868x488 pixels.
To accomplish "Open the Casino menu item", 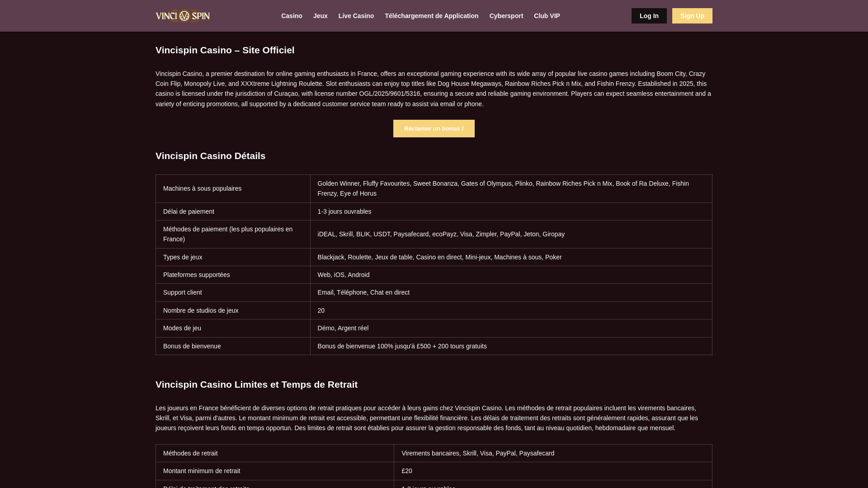I will tap(292, 16).
